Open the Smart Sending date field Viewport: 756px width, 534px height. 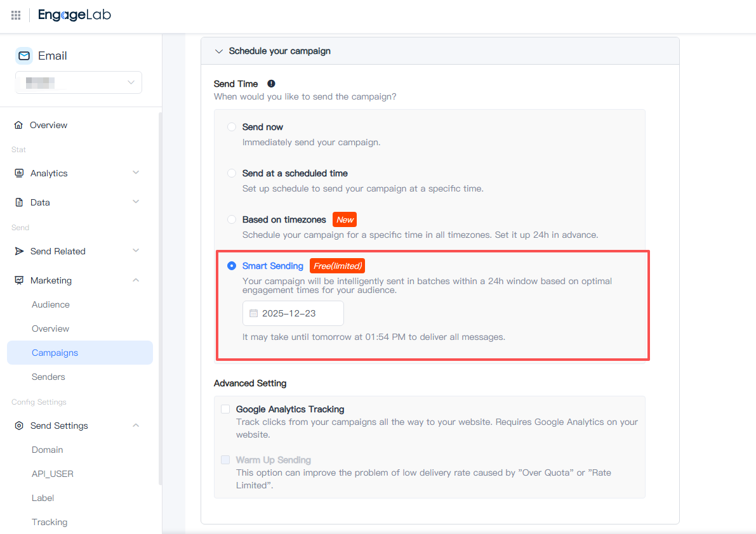[293, 313]
